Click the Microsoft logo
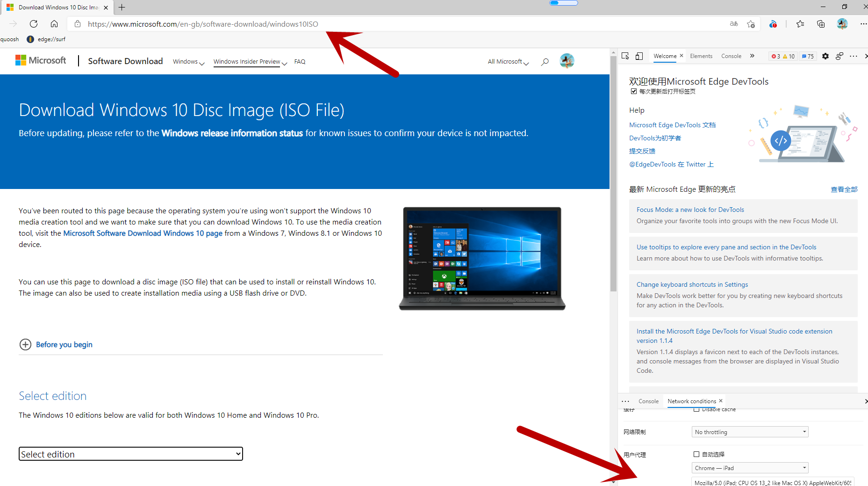Viewport: 868px width, 486px height. [41, 60]
